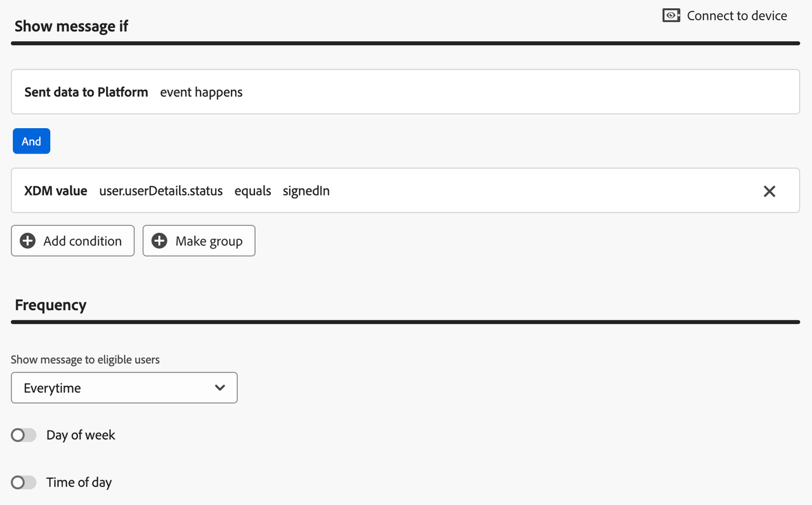Click the Frequency section header
812x505 pixels.
[x=50, y=305]
